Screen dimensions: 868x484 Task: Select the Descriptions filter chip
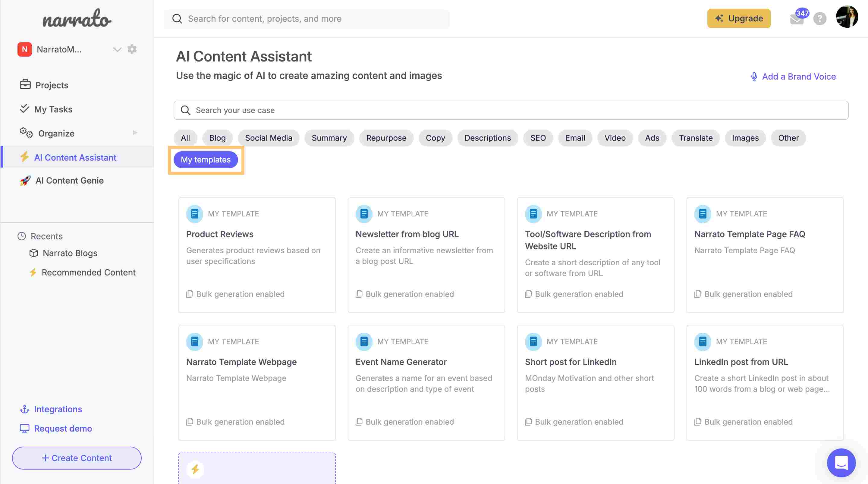(x=488, y=138)
